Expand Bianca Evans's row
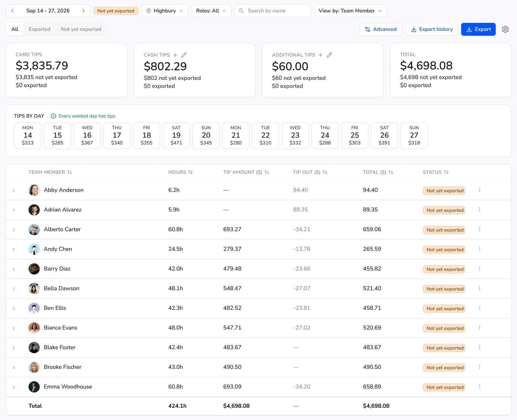Screen dimensions: 517x420 tap(14, 328)
